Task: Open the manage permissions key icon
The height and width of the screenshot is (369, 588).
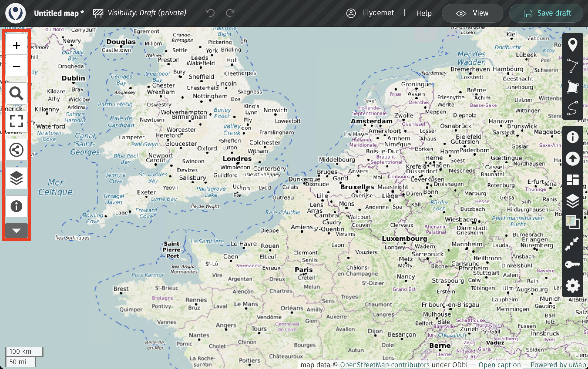Action: [572, 264]
